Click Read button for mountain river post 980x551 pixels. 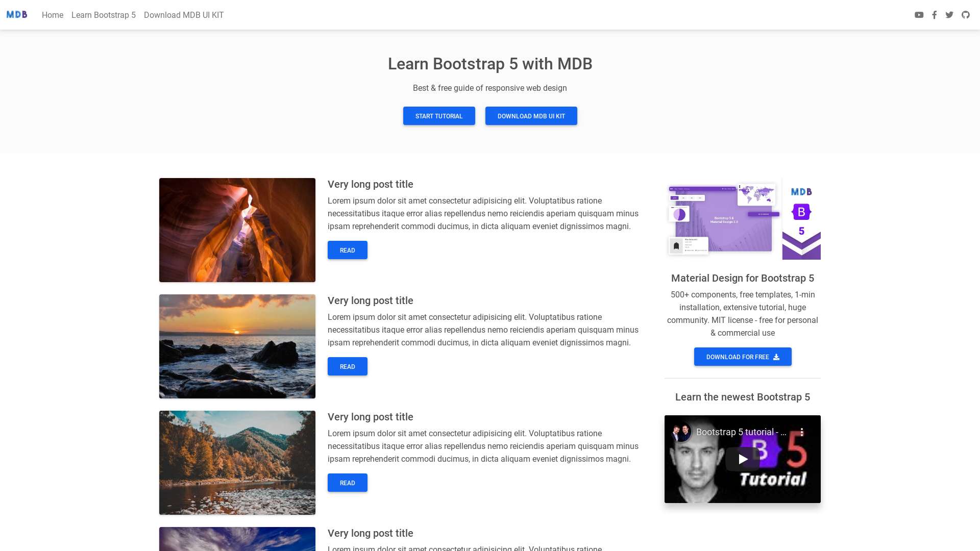(x=348, y=483)
